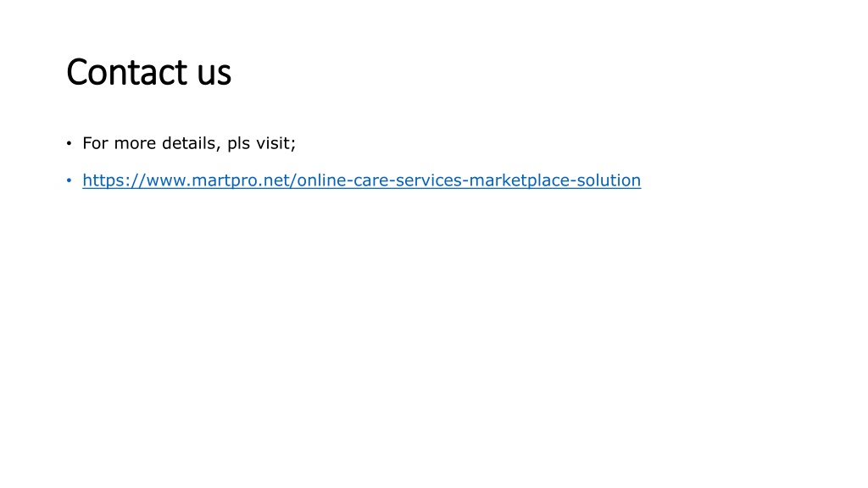
Task: Click "online-care-services" in the hyperlink
Action: [379, 180]
